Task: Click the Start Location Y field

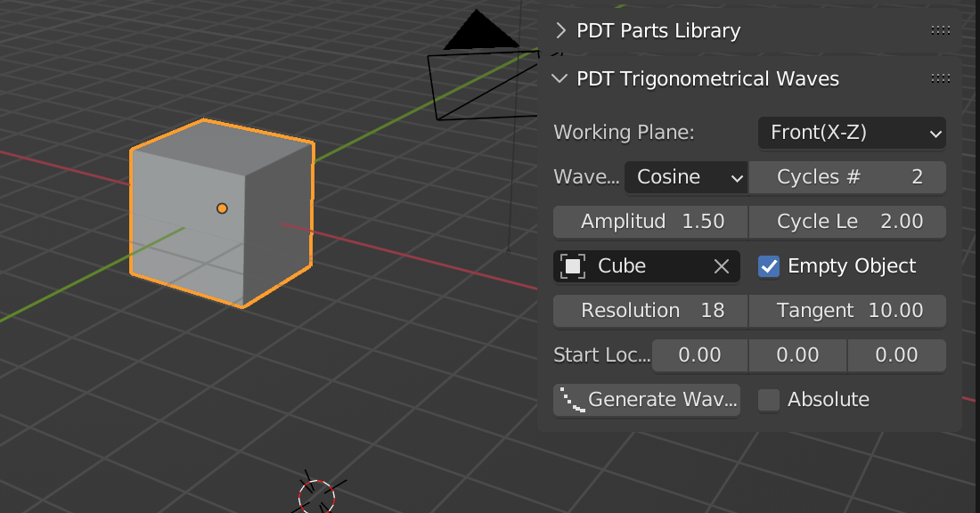Action: 797,355
